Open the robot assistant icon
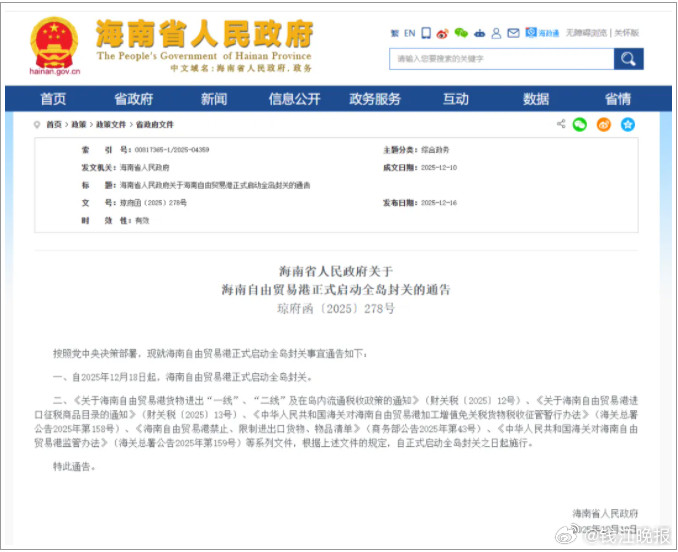678x552 pixels. (480, 33)
